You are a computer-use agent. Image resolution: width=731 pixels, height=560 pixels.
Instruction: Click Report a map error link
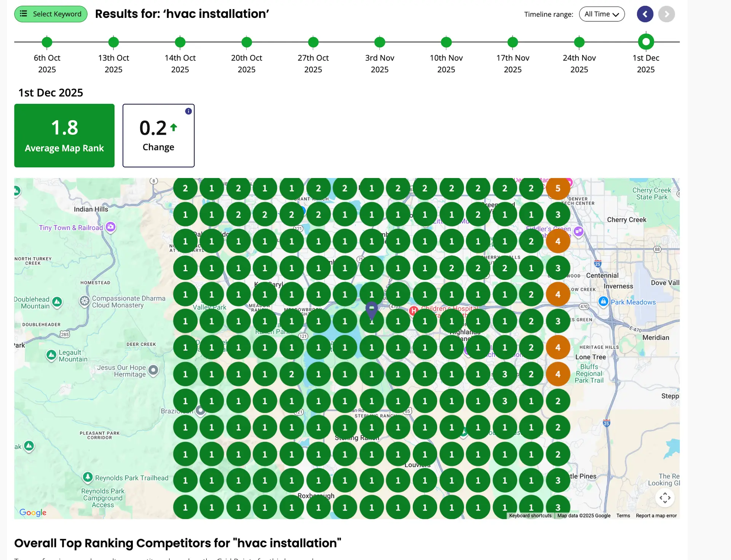tap(656, 516)
